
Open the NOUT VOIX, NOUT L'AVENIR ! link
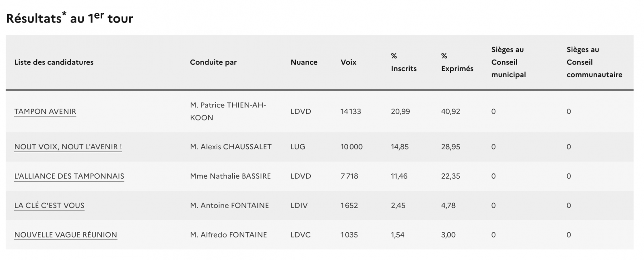click(x=68, y=147)
